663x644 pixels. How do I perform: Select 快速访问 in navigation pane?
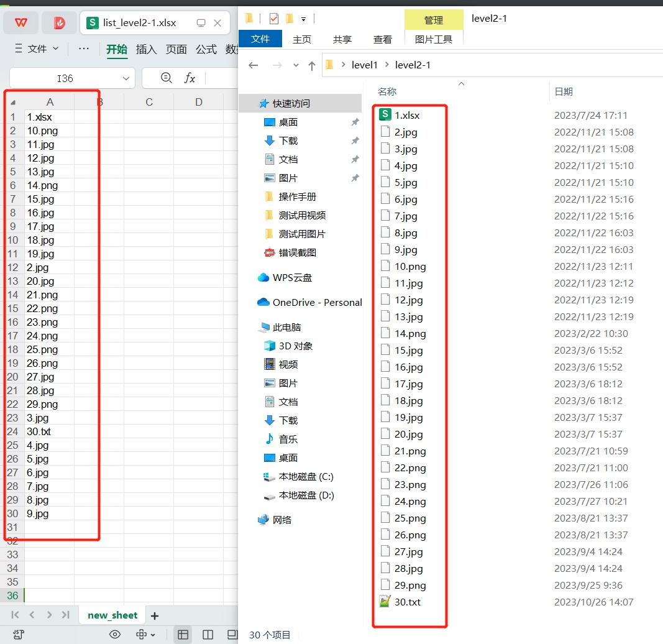301,104
